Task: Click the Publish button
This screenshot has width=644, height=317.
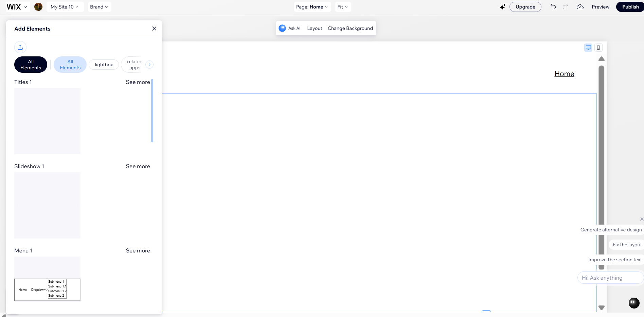Action: pyautogui.click(x=630, y=7)
